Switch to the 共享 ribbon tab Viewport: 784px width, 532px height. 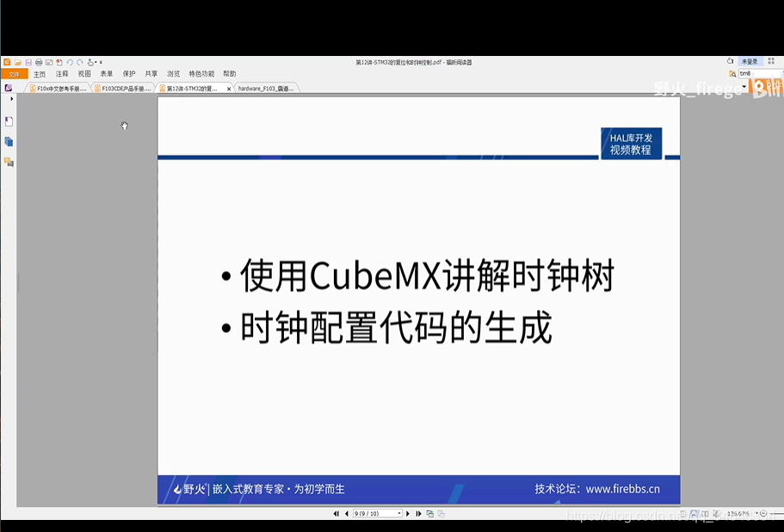pos(151,73)
